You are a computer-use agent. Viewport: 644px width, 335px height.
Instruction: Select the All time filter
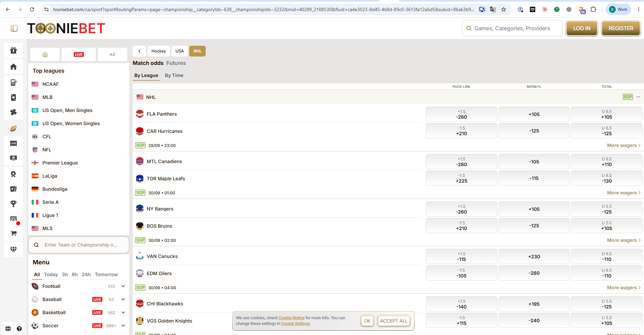[x=37, y=274]
